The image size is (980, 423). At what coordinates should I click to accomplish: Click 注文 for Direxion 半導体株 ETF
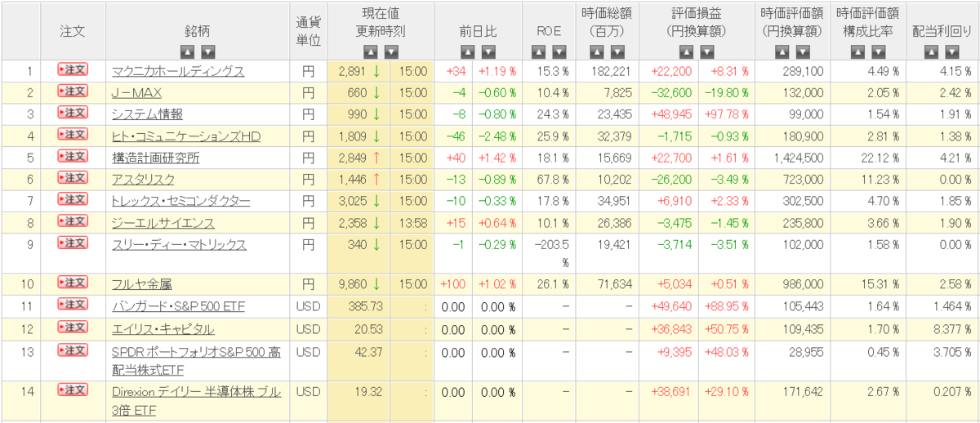pos(72,390)
